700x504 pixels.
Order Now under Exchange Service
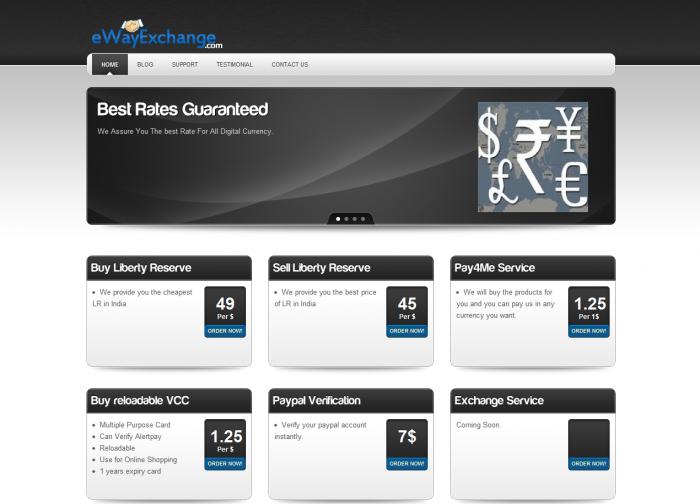[589, 464]
